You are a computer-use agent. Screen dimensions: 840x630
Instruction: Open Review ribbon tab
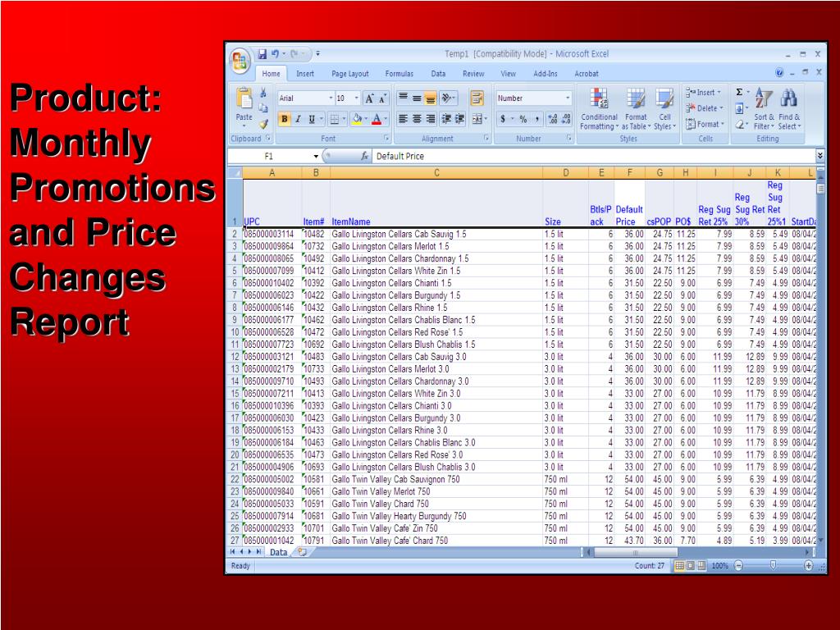click(x=473, y=74)
